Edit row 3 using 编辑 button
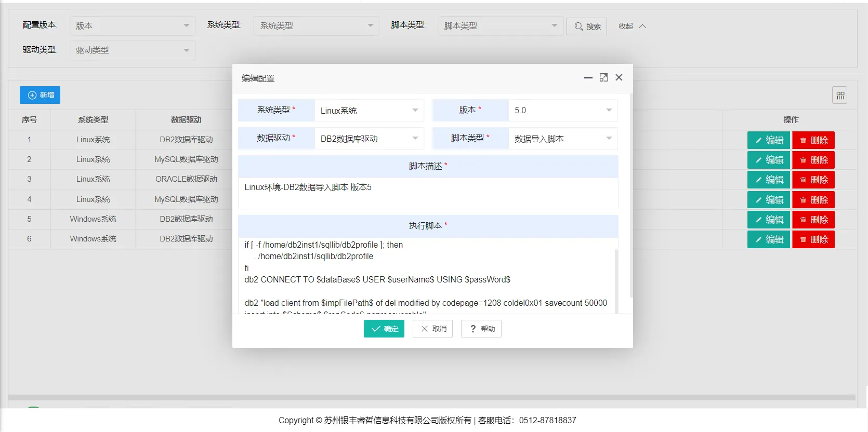Viewport: 868px width, 432px height. coord(768,180)
